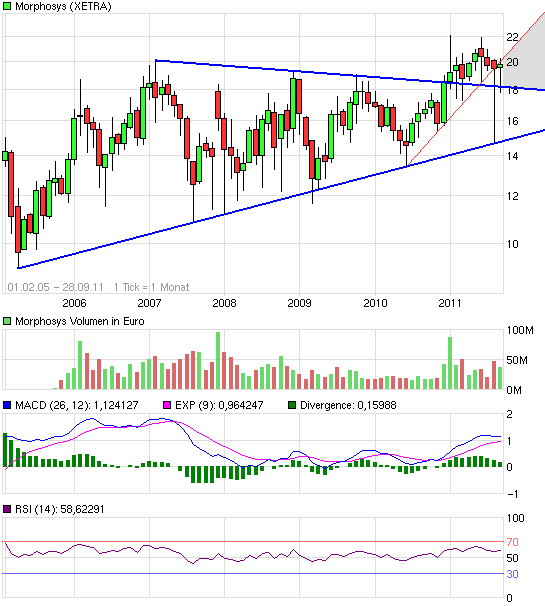Screen dimensions: 545x606
Task: Click the green Morphosys XETRA legend swatch
Action: [x=7, y=7]
